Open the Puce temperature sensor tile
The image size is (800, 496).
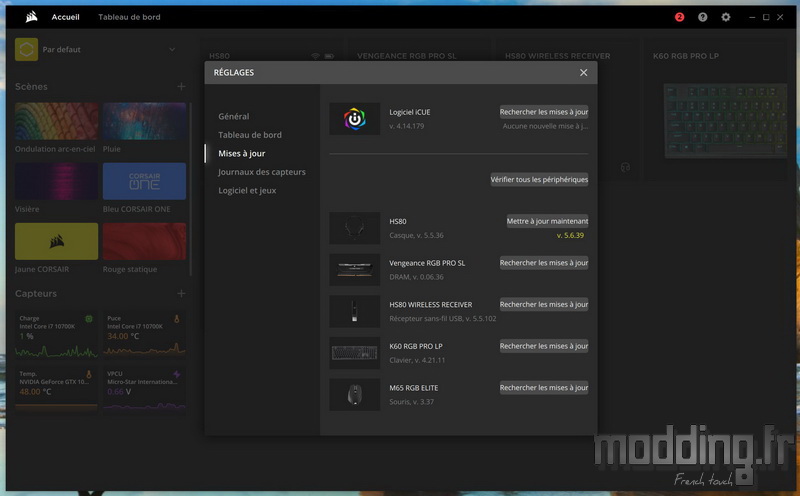[144, 335]
